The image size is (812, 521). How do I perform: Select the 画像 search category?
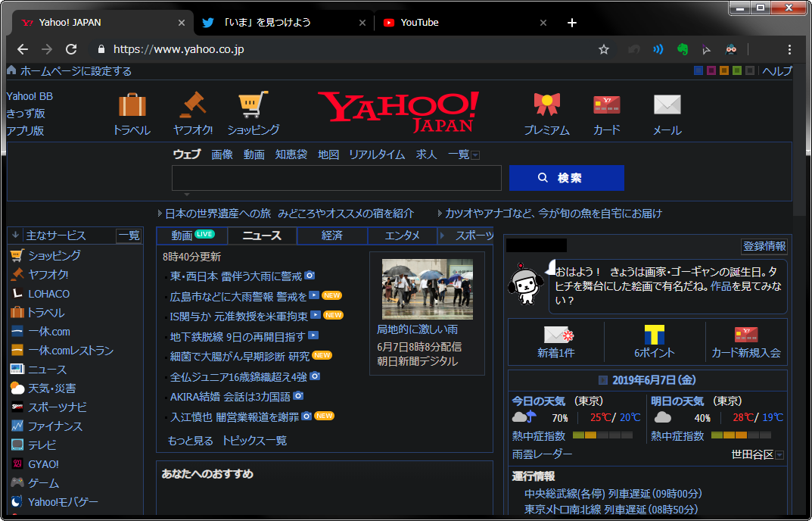coord(222,154)
